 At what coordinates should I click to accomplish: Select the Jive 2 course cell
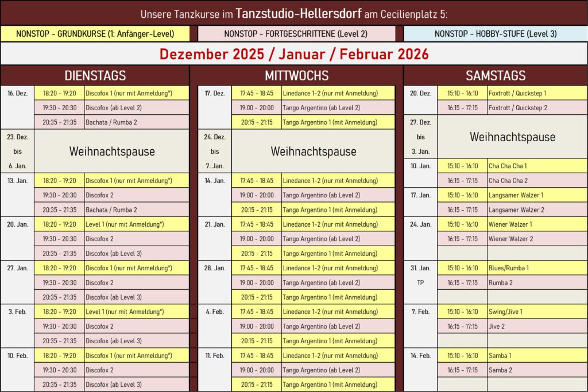497,327
